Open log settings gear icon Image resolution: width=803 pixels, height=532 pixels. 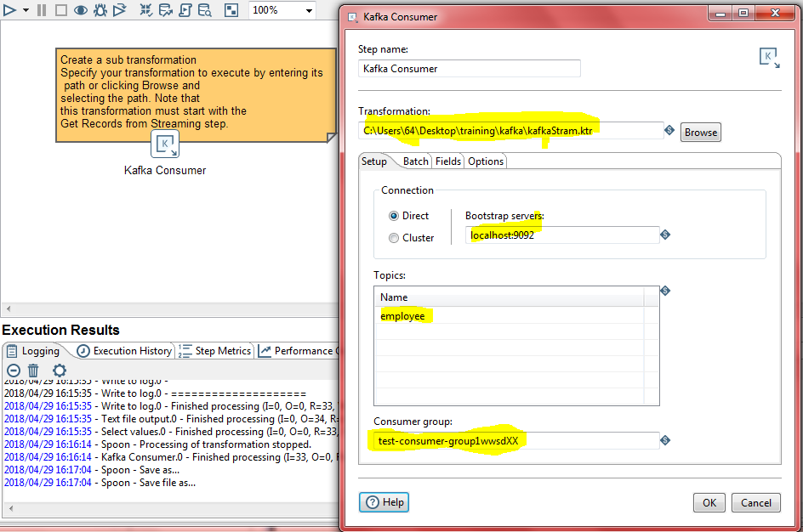[x=60, y=371]
